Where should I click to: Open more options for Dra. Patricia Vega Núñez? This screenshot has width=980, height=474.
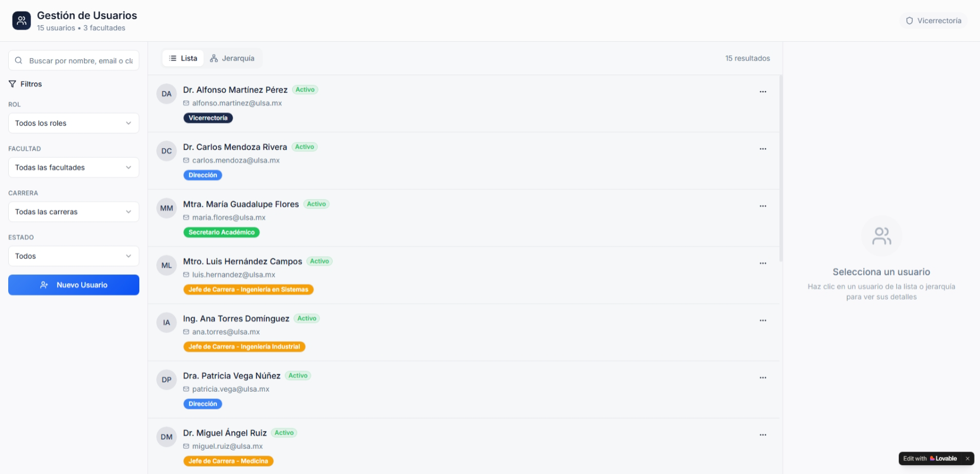coord(762,377)
